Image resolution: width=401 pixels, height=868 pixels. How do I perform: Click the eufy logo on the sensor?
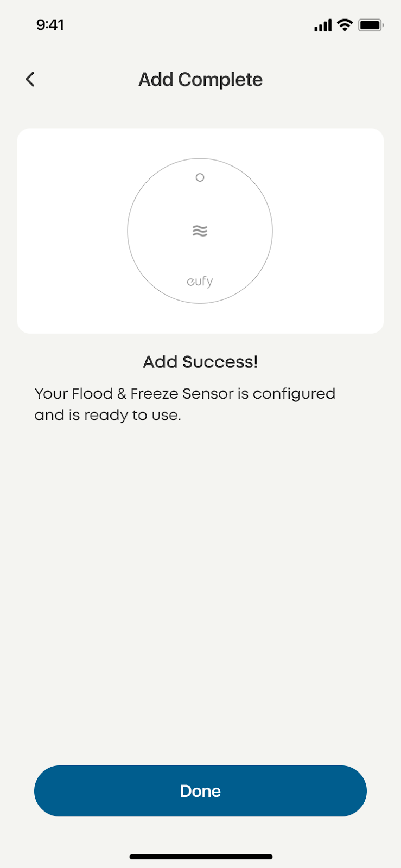click(200, 282)
